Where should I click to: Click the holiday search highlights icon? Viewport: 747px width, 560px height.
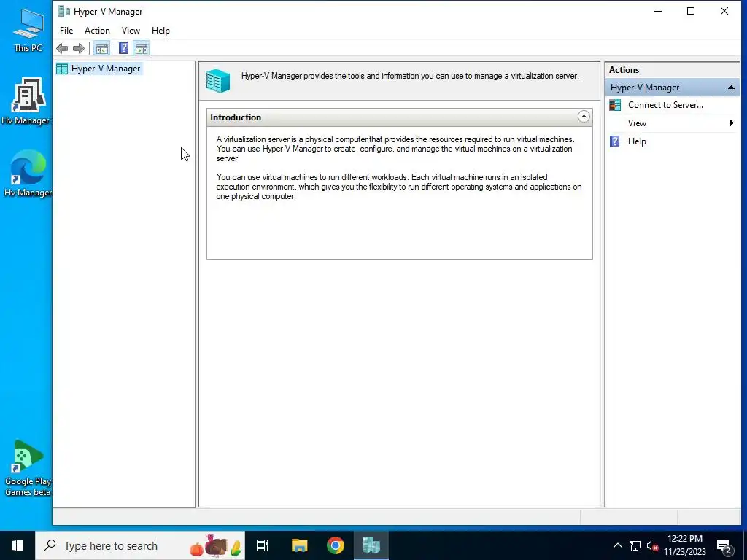pyautogui.click(x=216, y=545)
